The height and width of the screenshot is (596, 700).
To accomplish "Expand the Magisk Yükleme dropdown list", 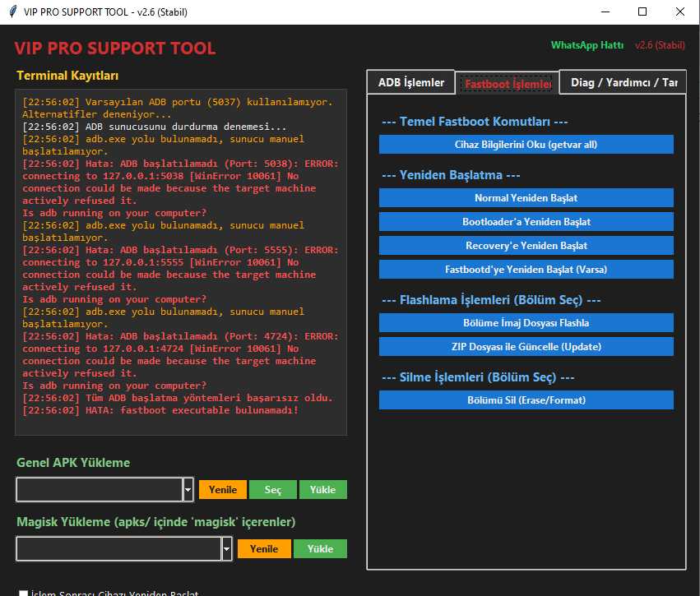I will [x=227, y=548].
